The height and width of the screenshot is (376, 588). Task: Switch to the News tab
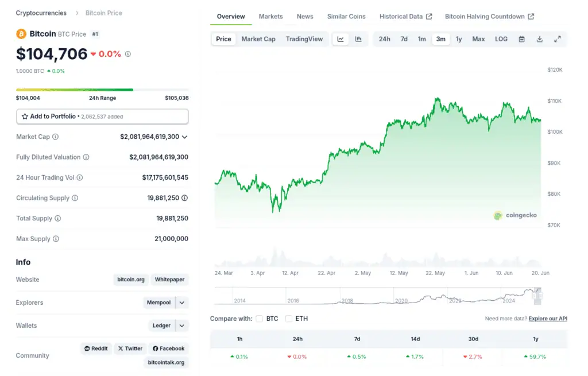(305, 17)
